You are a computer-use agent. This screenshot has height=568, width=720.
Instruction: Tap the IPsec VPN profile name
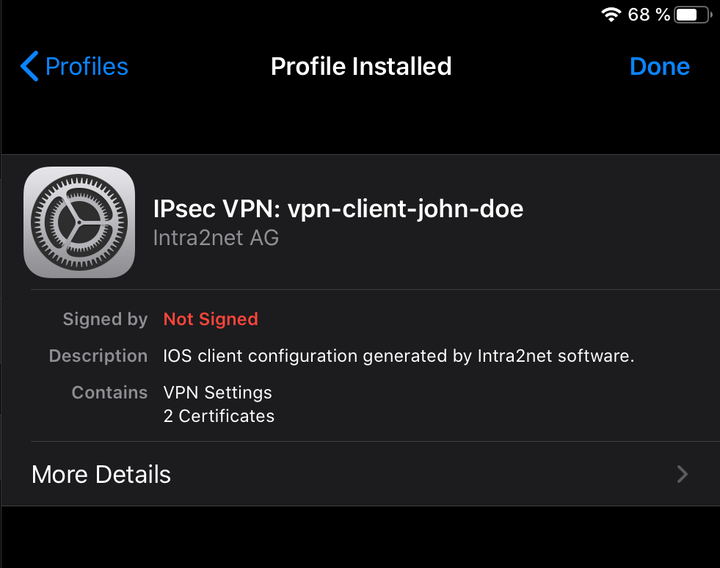click(x=338, y=209)
